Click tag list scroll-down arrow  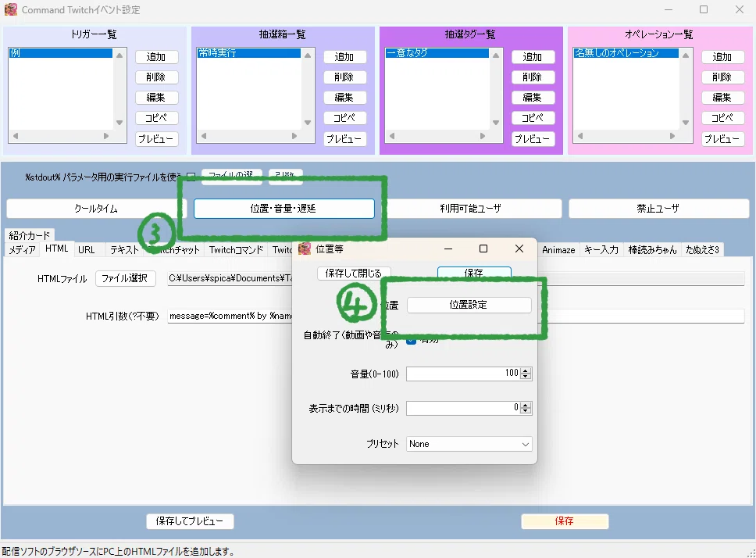pyautogui.click(x=496, y=123)
